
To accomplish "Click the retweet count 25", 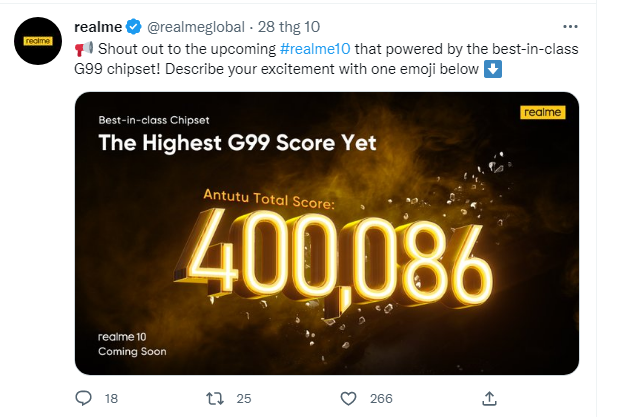I will click(x=244, y=398).
